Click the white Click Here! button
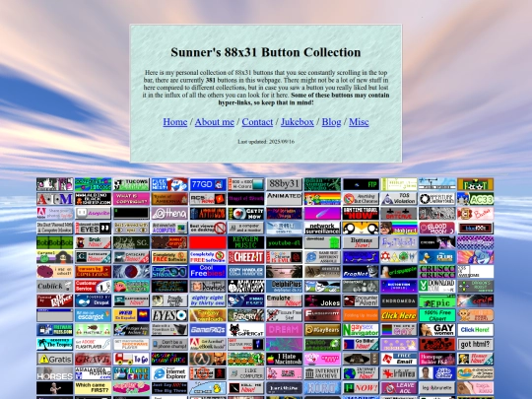This screenshot has width=532, height=399. [x=475, y=330]
